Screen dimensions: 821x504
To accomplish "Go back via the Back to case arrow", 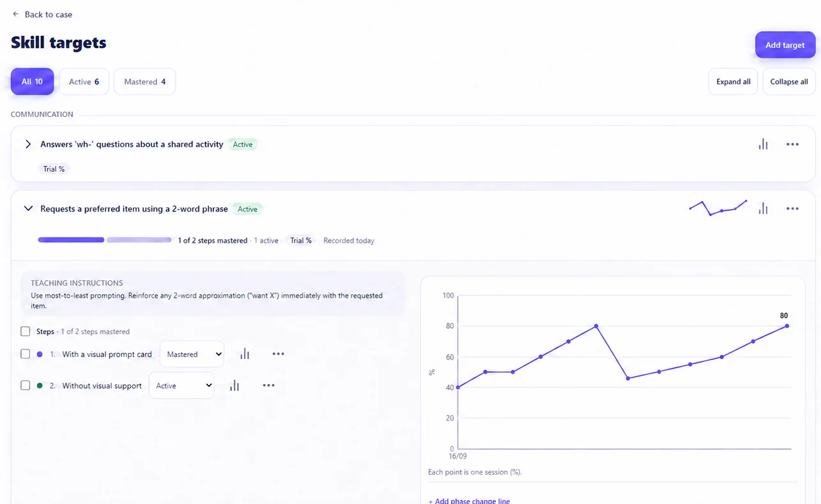I will pyautogui.click(x=15, y=14).
